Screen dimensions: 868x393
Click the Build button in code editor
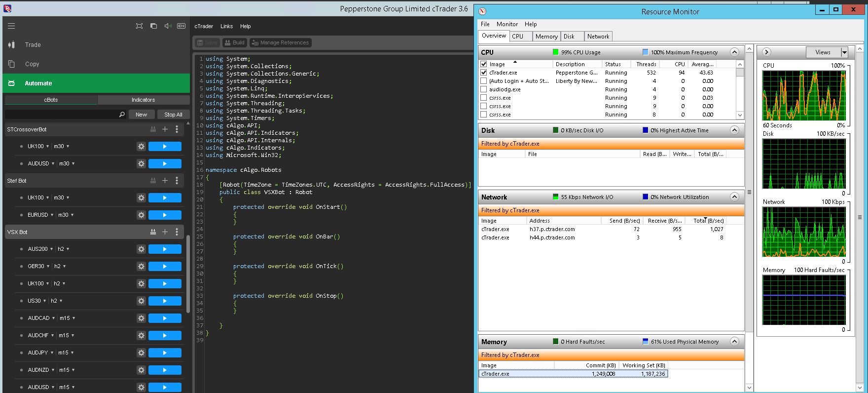pyautogui.click(x=235, y=43)
